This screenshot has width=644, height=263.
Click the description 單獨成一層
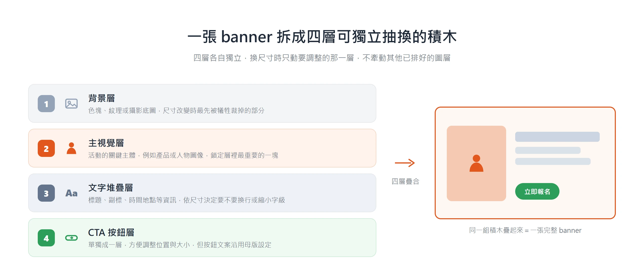coord(180,245)
